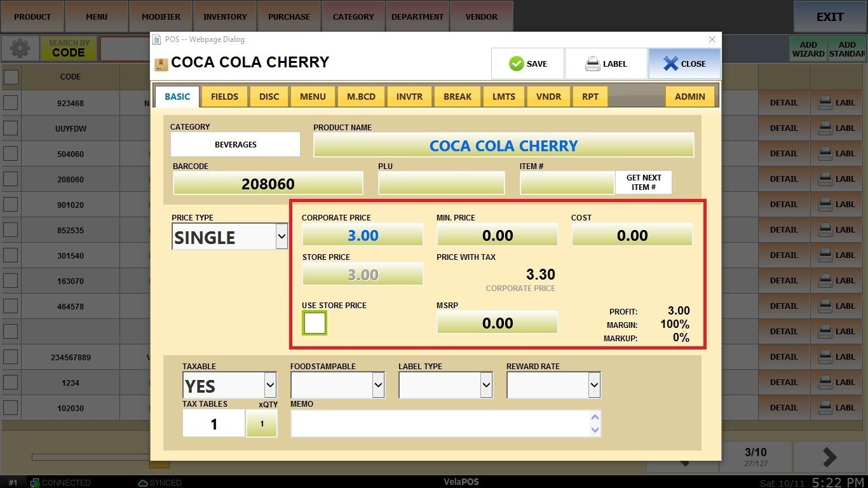Screen dimensions: 868x488
Task: Click the printer icon in 208060 row
Action: point(825,179)
